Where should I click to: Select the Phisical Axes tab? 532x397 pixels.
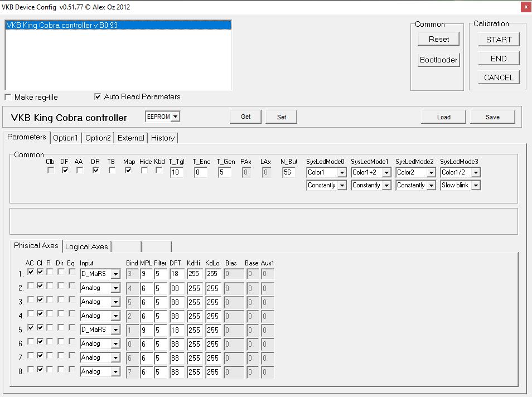(36, 246)
